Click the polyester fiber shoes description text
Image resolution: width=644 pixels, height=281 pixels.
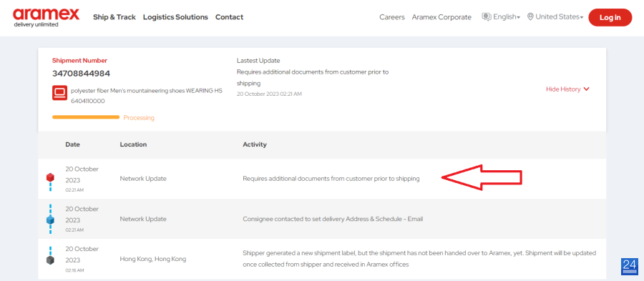pos(146,96)
